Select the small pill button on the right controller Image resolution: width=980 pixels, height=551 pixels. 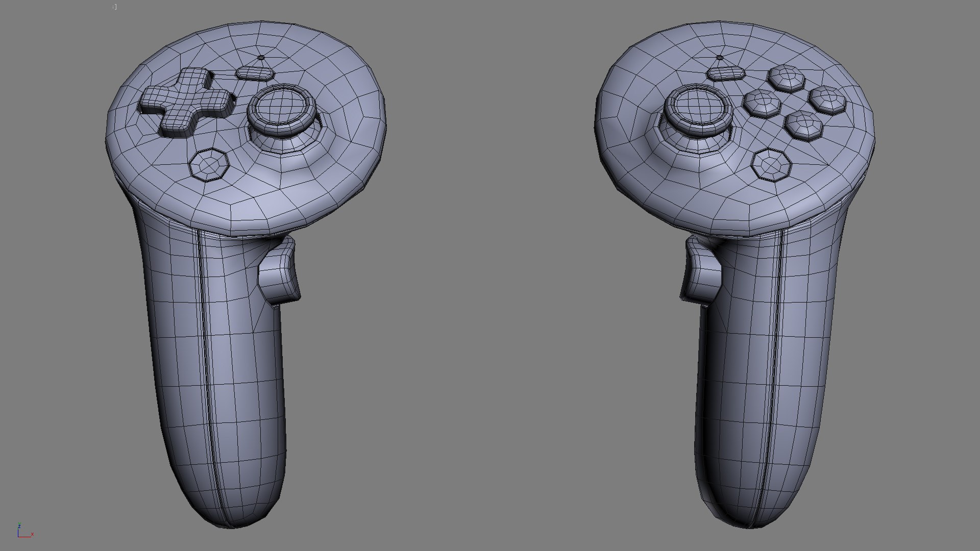click(x=726, y=73)
